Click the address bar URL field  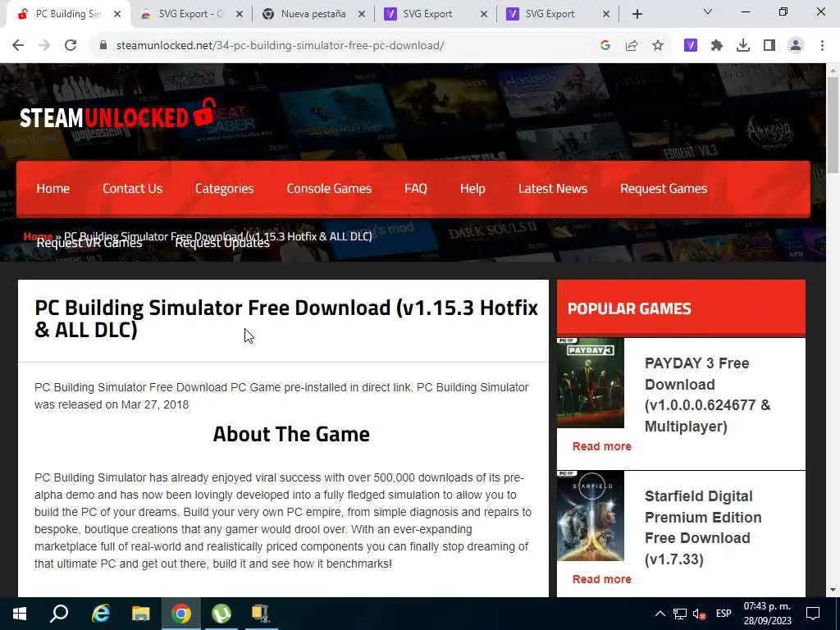pyautogui.click(x=343, y=46)
